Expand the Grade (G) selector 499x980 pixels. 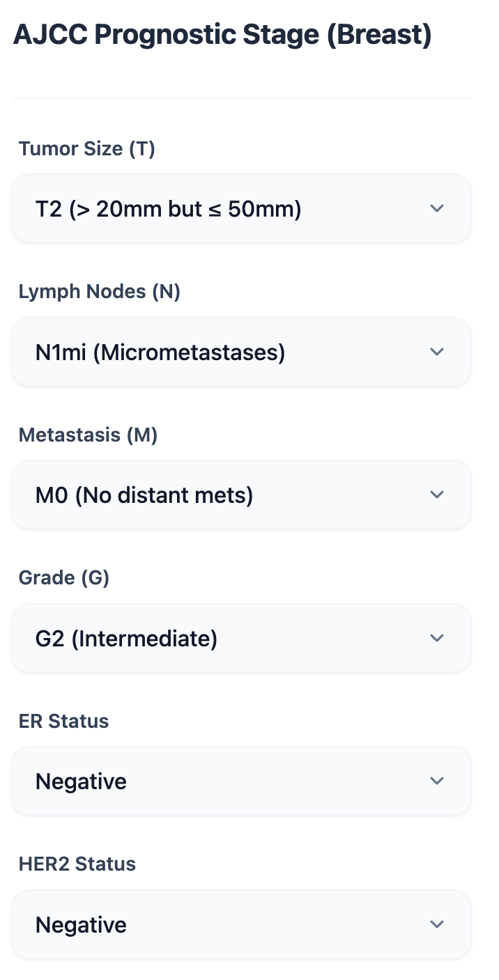tap(240, 638)
